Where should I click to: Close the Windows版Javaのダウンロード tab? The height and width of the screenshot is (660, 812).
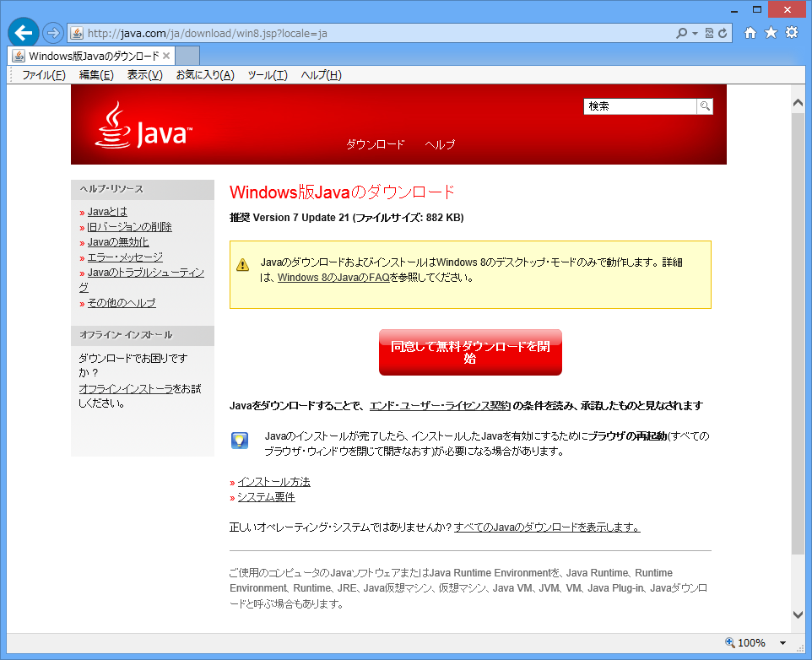click(x=166, y=56)
